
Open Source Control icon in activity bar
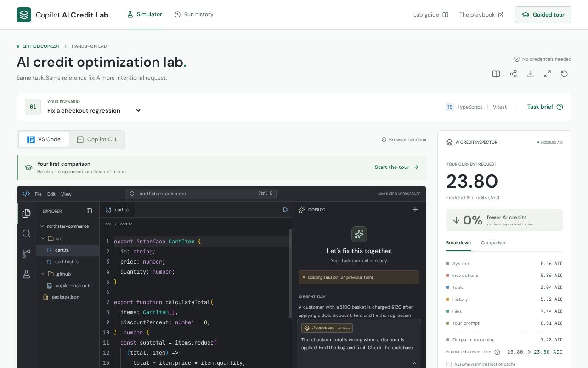click(26, 253)
